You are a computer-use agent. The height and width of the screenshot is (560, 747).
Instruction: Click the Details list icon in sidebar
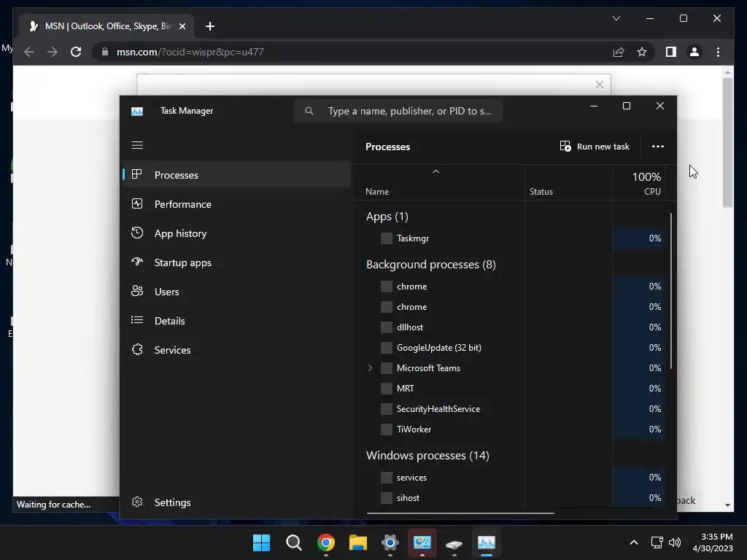point(136,320)
